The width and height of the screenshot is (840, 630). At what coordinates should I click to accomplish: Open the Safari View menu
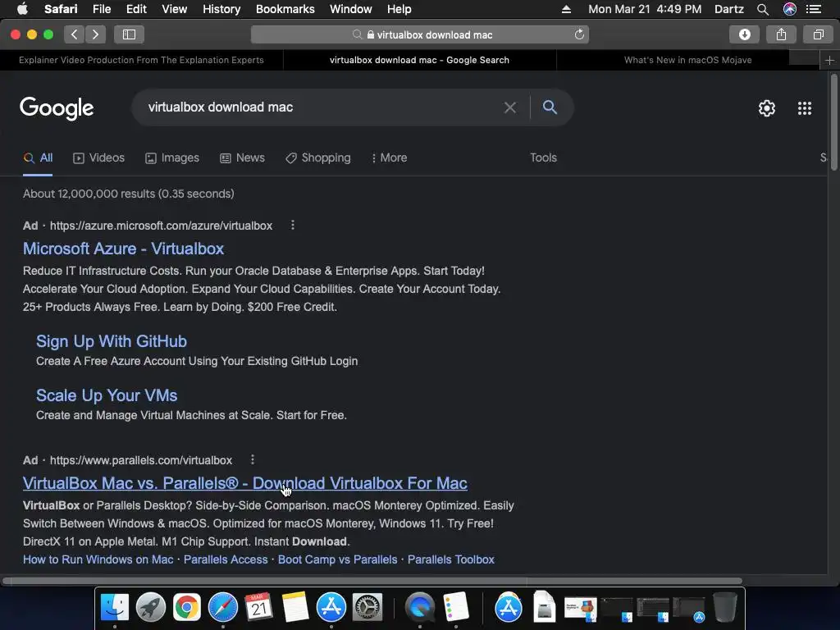(x=174, y=9)
